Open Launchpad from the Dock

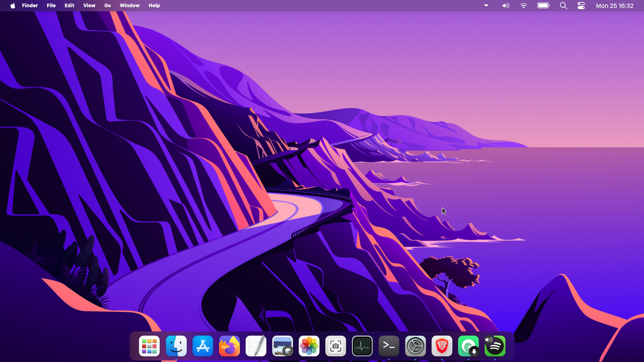[149, 346]
